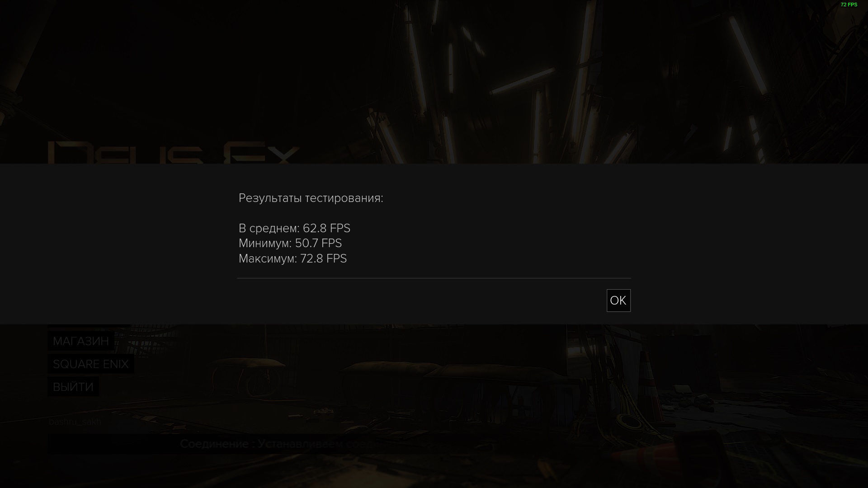Click the Deus Ex title logo
868x488 pixels.
174,153
